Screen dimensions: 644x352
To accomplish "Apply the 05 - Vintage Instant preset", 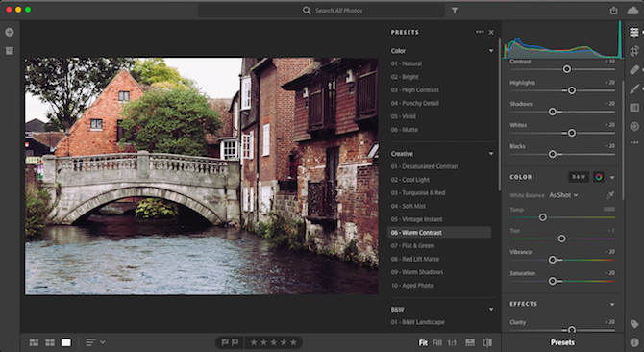I will click(x=416, y=219).
